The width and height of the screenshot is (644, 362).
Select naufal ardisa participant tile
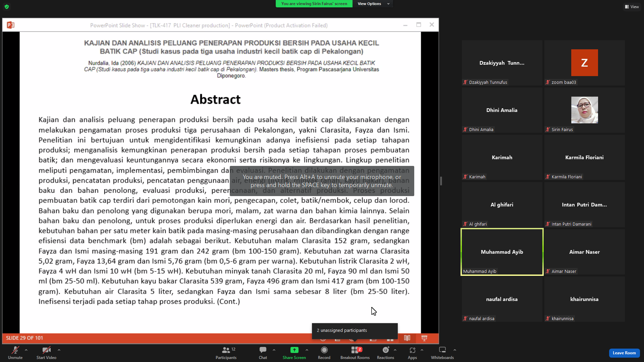click(502, 299)
